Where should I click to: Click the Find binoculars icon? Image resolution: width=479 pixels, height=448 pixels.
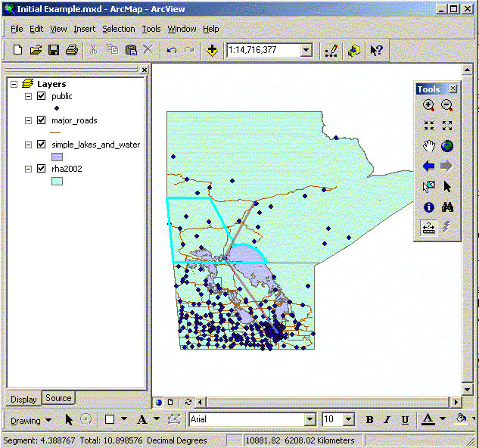(x=446, y=206)
